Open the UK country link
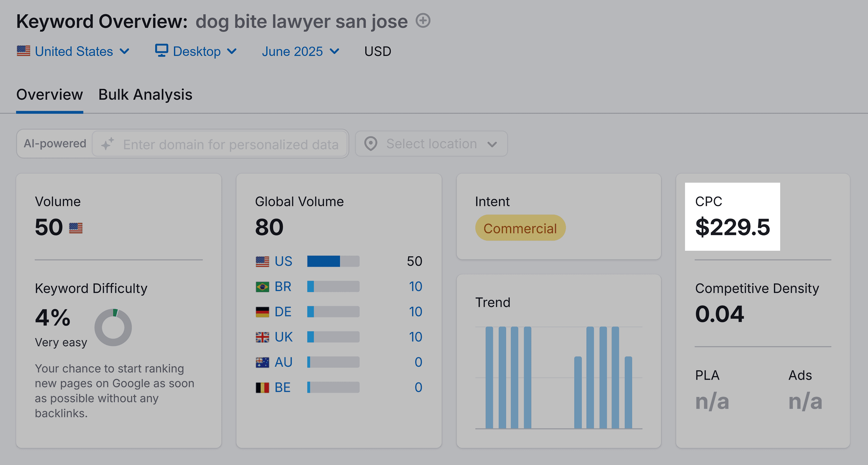 [283, 337]
